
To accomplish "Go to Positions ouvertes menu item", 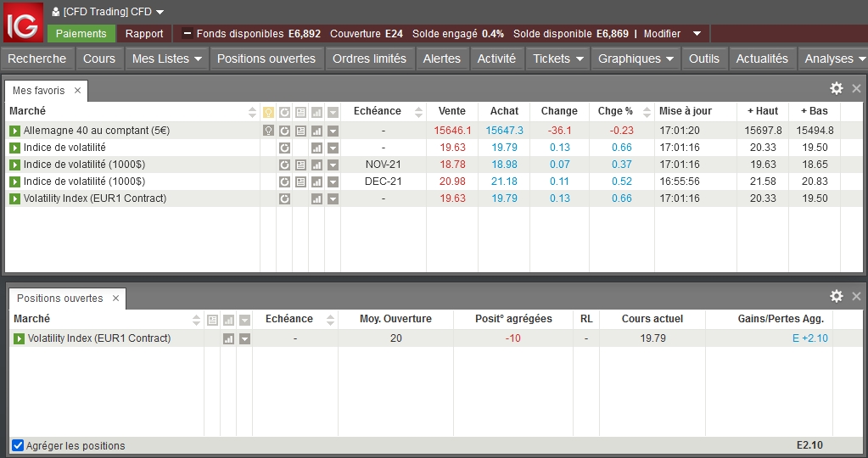I will (266, 59).
